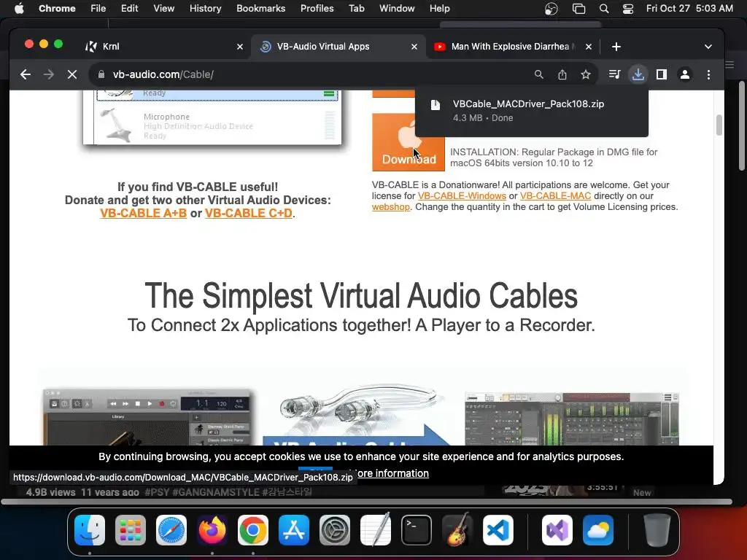Open the Profiles menu
This screenshot has width=747, height=560.
pos(317,8)
